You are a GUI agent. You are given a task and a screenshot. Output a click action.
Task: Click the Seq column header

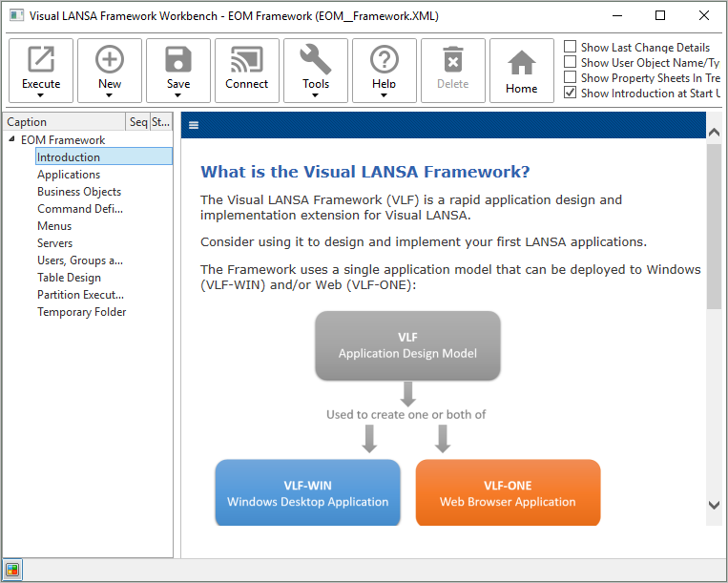pos(138,121)
